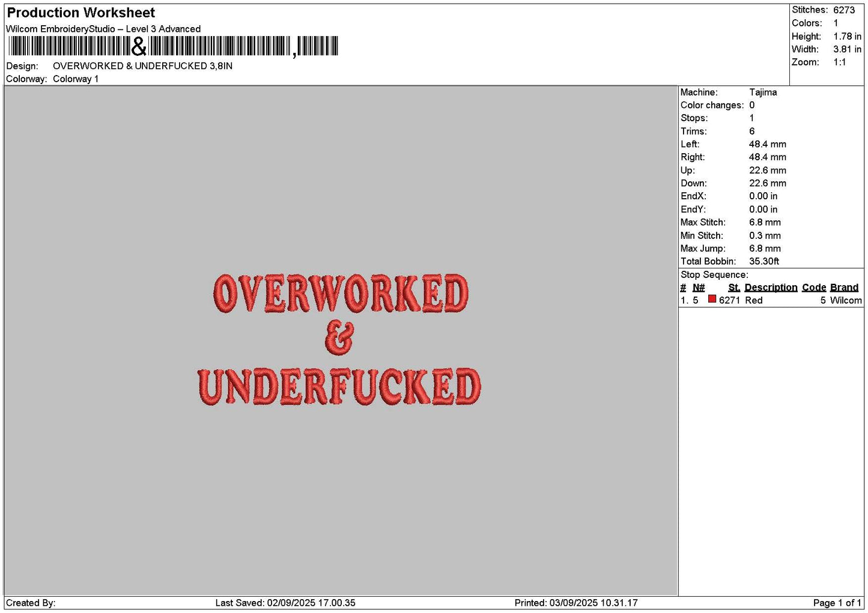Click the 'Colorway 1' value

click(76, 79)
